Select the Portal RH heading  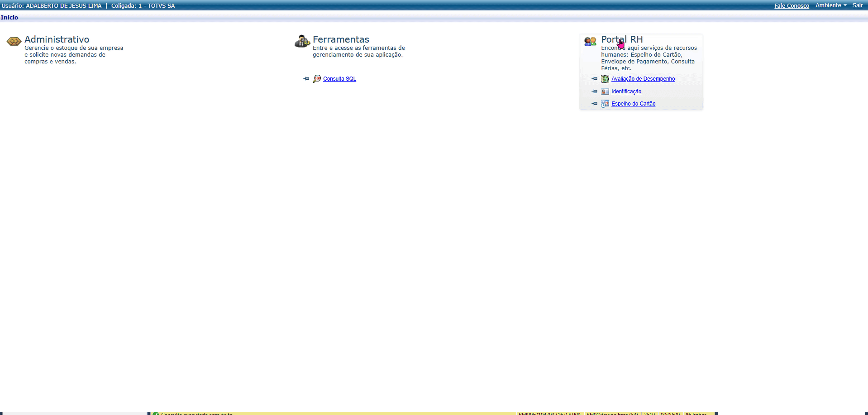point(622,39)
